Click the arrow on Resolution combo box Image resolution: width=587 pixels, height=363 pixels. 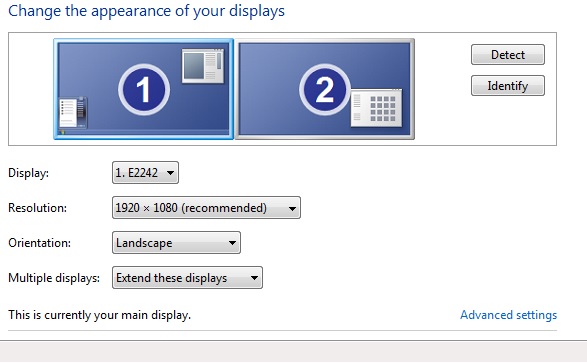[292, 208]
